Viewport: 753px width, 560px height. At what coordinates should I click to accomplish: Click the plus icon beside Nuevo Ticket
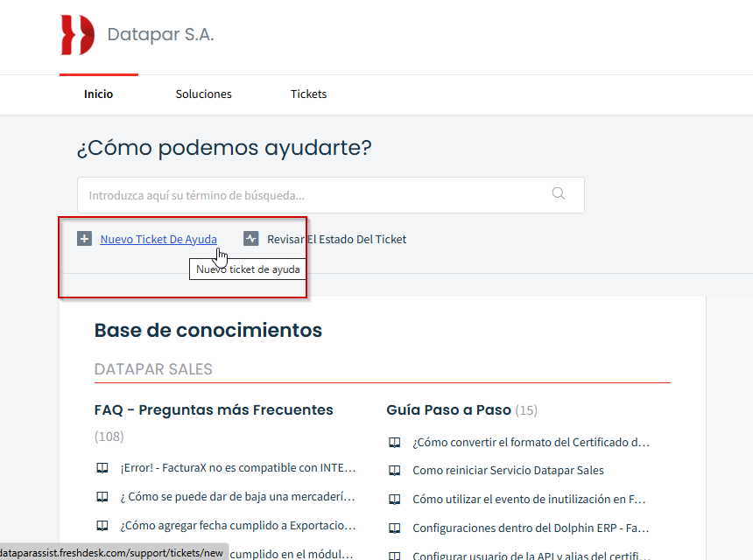(85, 239)
